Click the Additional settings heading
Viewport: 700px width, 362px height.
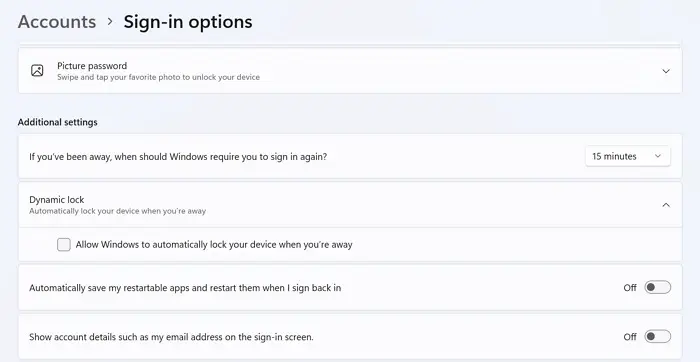coord(58,122)
